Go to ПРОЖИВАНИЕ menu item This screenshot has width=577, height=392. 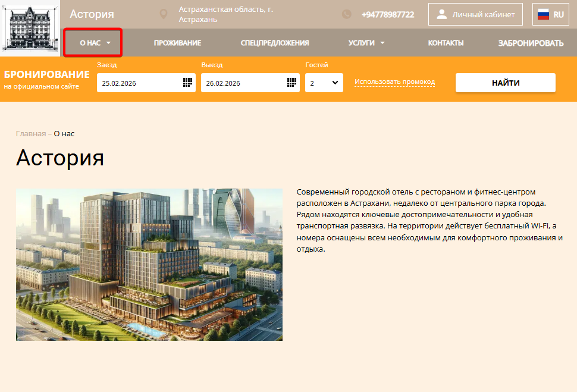tap(177, 43)
